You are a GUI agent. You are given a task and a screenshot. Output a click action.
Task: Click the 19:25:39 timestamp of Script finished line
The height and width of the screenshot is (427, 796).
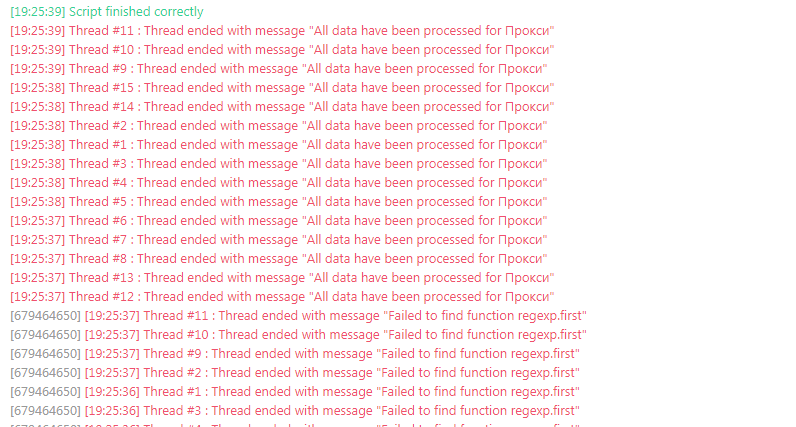[x=37, y=12]
